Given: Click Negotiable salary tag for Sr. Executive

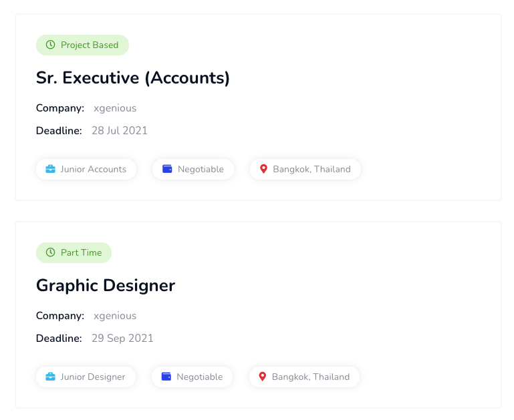Looking at the screenshot, I should click(x=193, y=170).
